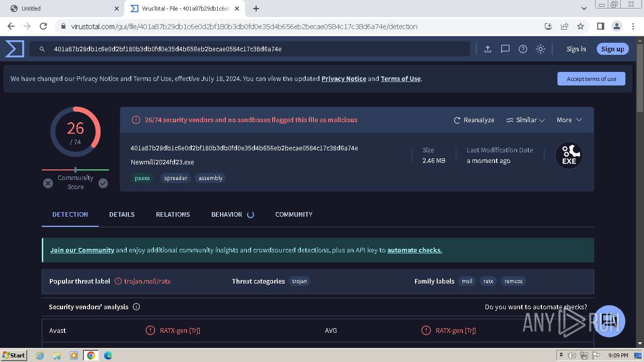Click the Reanalyze button
Viewport: 644px width, 362px height.
tap(474, 120)
